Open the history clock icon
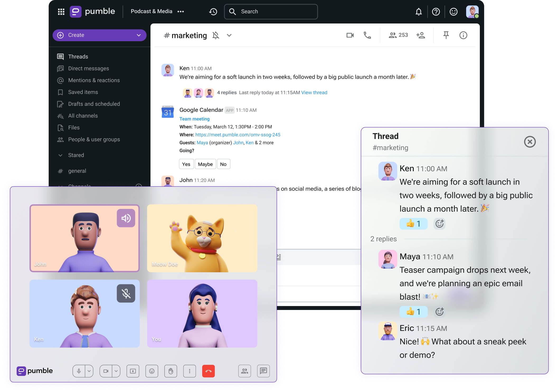 point(213,12)
